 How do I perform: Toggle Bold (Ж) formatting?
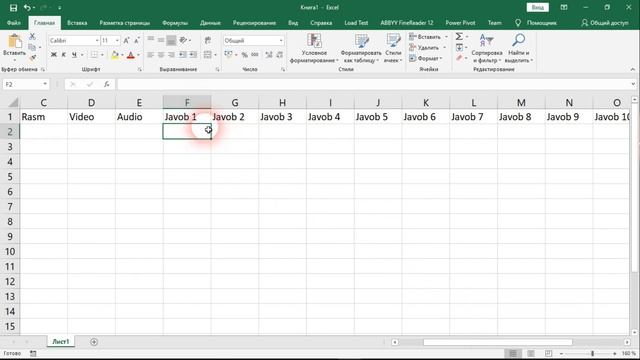click(53, 55)
